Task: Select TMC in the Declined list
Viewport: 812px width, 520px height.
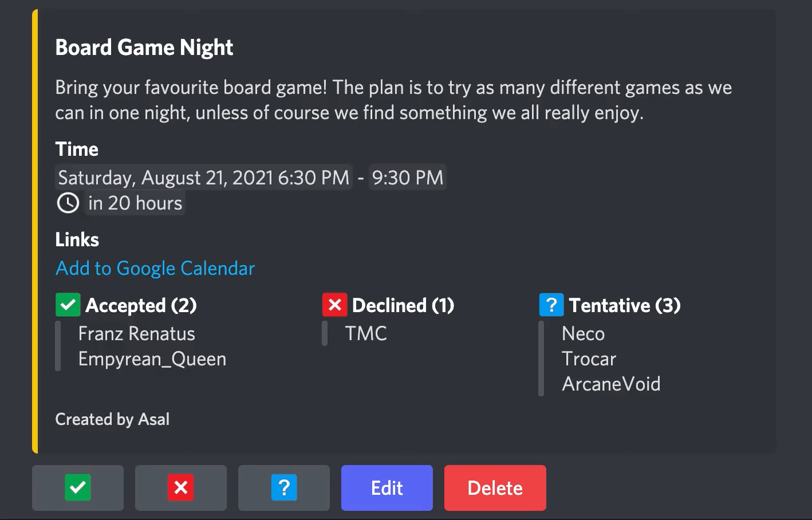Action: (366, 334)
